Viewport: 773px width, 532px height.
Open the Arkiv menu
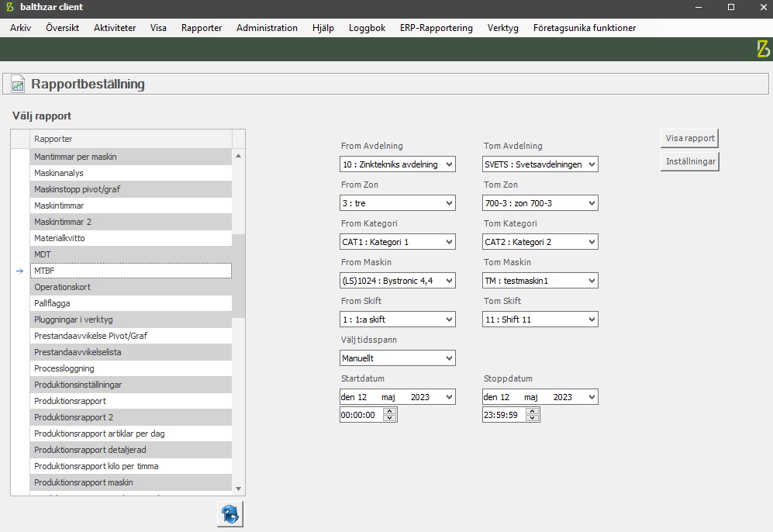pos(21,28)
